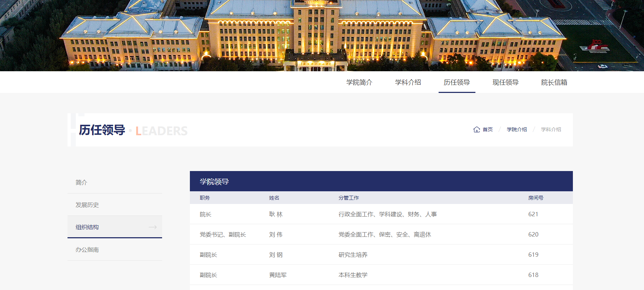Click room number 621
This screenshot has height=290, width=644.
[533, 214]
